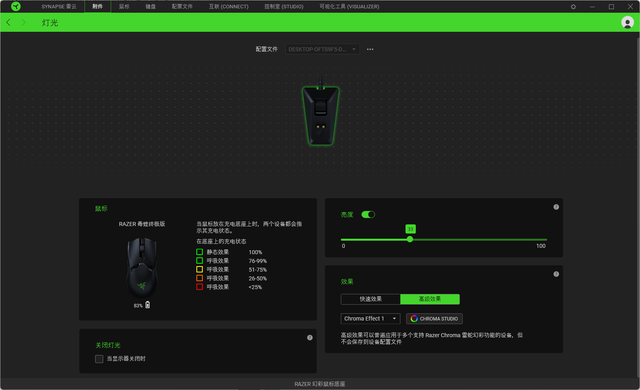Select the 附件 accessories tab
This screenshot has width=640, height=390.
pyautogui.click(x=97, y=7)
